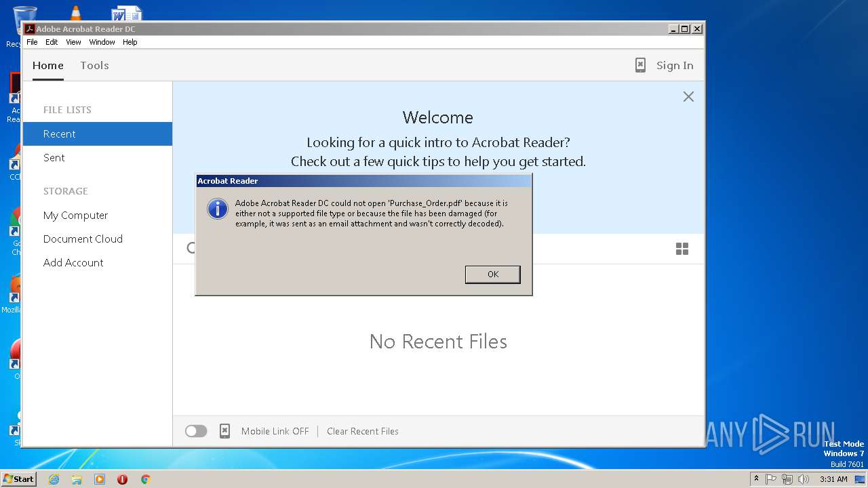Image resolution: width=868 pixels, height=488 pixels.
Task: Click the Acrobat Reader dialog title bar
Action: 363,181
